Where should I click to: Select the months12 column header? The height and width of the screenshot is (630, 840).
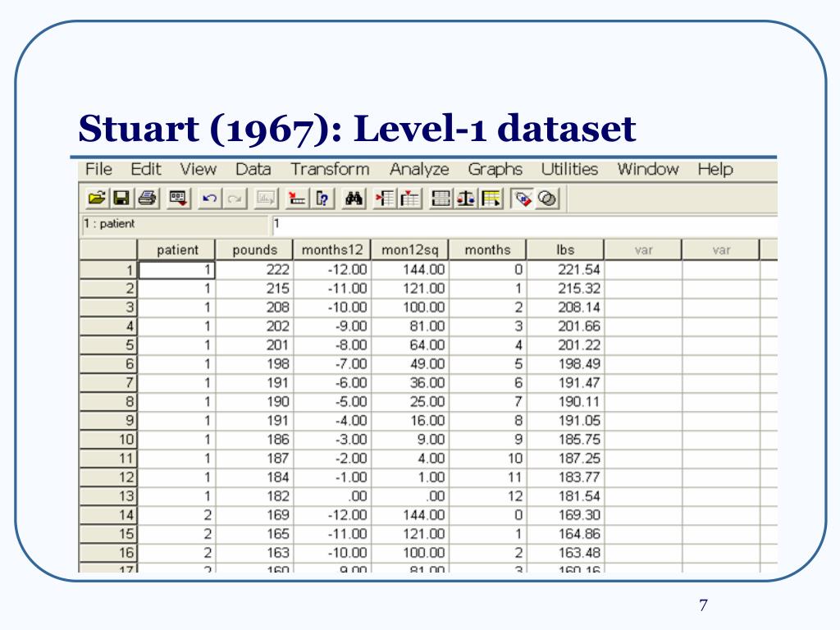tap(332, 250)
